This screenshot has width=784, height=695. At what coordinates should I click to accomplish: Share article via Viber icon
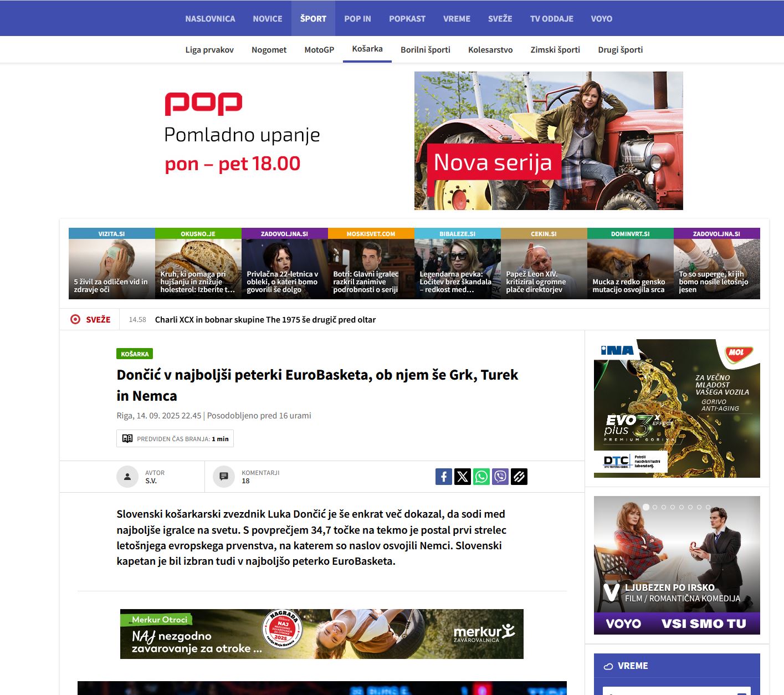coord(500,477)
